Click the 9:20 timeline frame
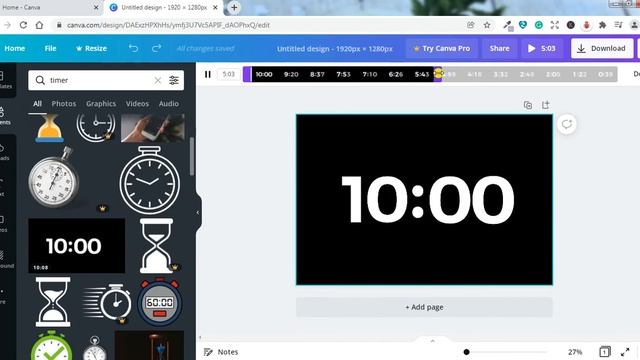The image size is (640, 360). pos(291,74)
